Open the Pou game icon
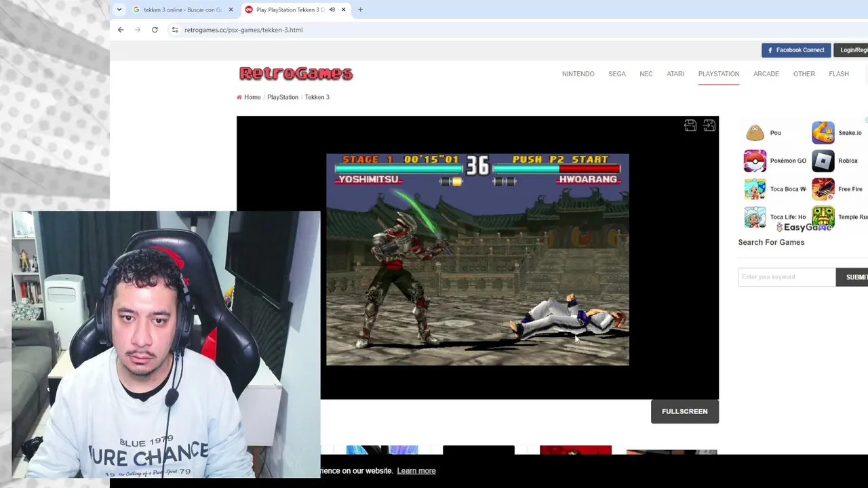This screenshot has height=488, width=868. (755, 133)
